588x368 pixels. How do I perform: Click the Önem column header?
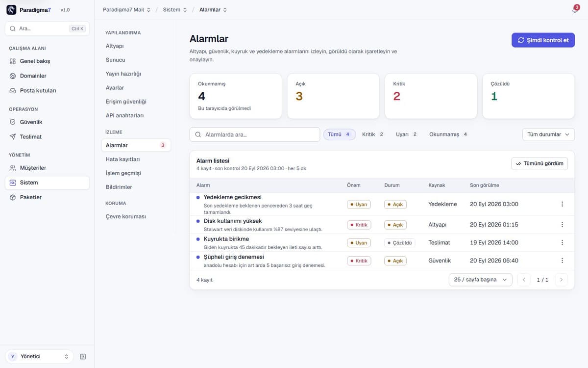tap(354, 185)
